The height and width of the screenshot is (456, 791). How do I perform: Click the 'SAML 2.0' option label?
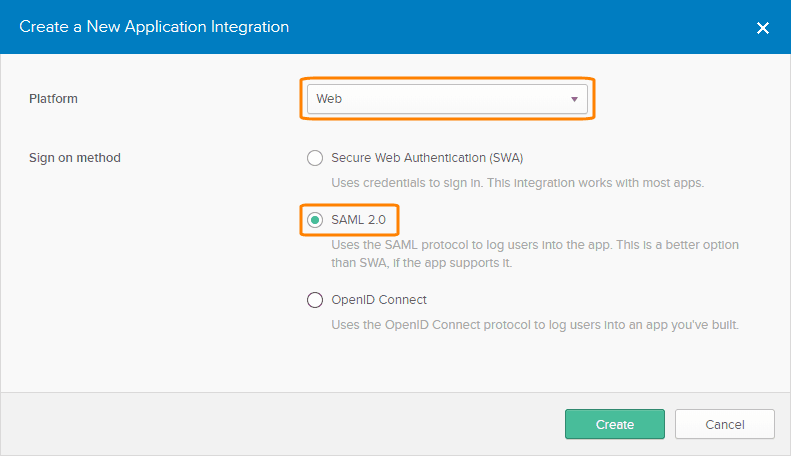(x=357, y=220)
